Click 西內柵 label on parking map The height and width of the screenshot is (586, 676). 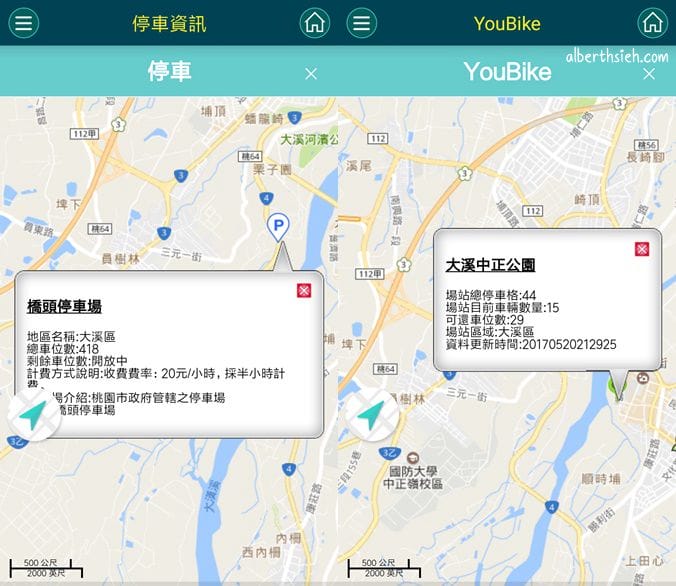pyautogui.click(x=261, y=552)
